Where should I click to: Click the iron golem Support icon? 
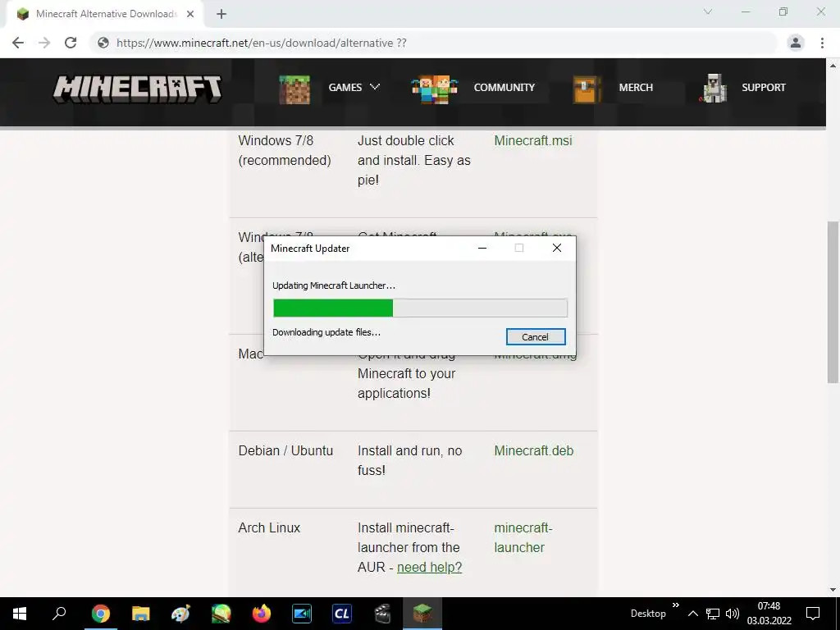714,89
